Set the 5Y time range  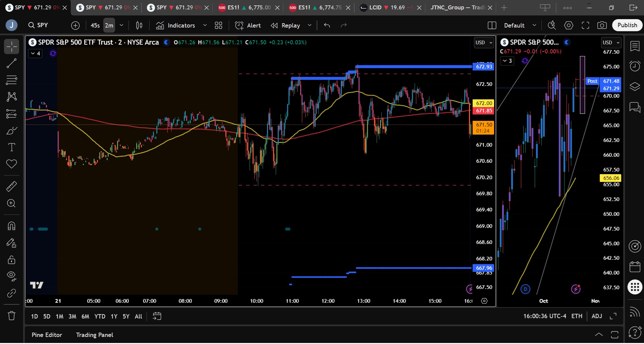[x=126, y=316]
